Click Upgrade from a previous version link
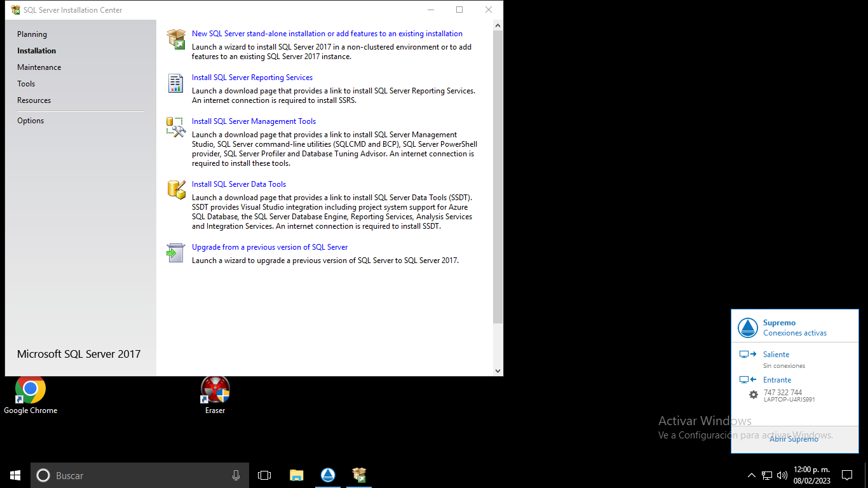Image resolution: width=868 pixels, height=488 pixels. [x=270, y=247]
